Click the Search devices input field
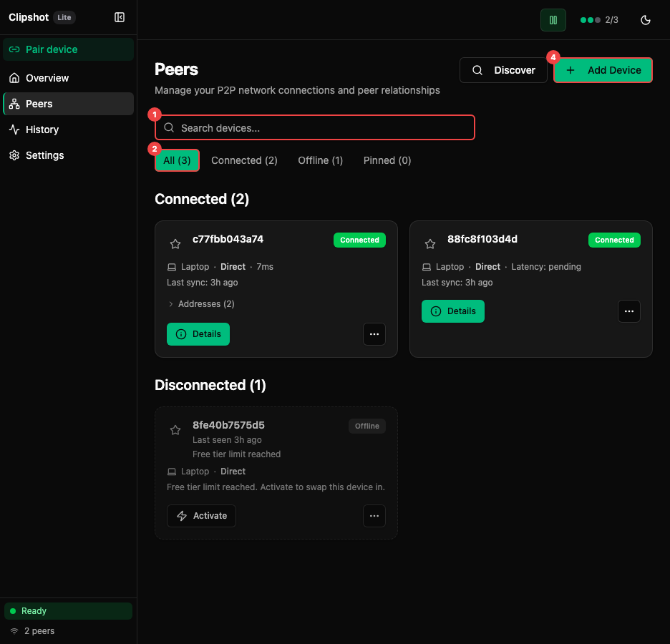 [315, 127]
